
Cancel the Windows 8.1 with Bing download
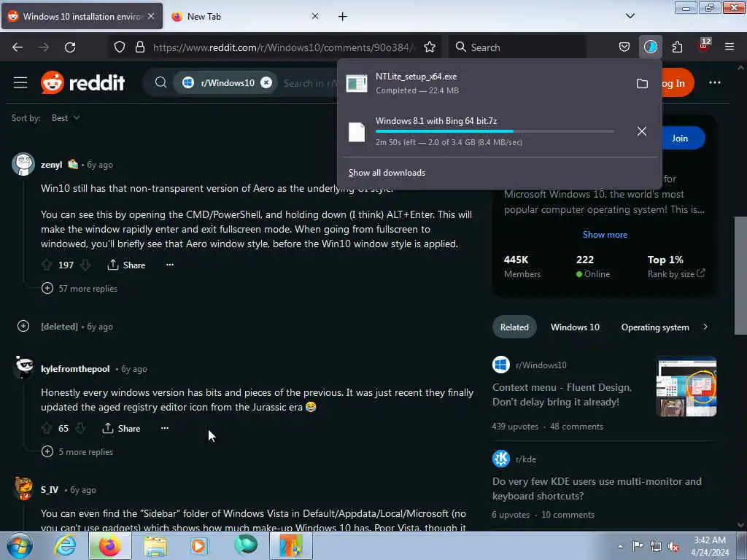click(x=642, y=131)
